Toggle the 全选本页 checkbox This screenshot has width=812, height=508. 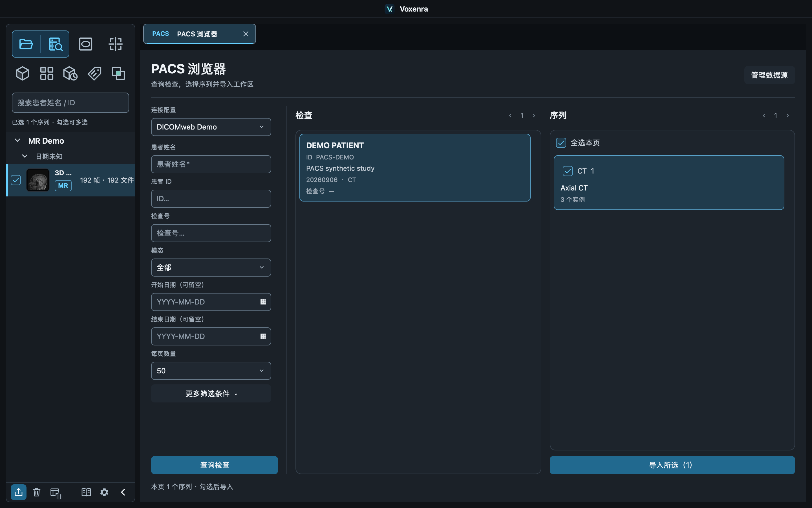pos(561,143)
